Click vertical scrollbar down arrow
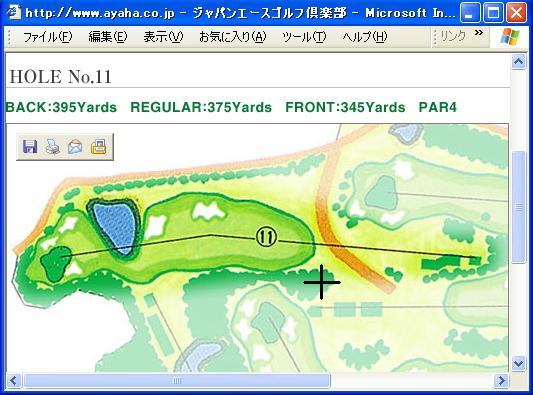Image resolution: width=533 pixels, height=395 pixels. pyautogui.click(x=518, y=363)
